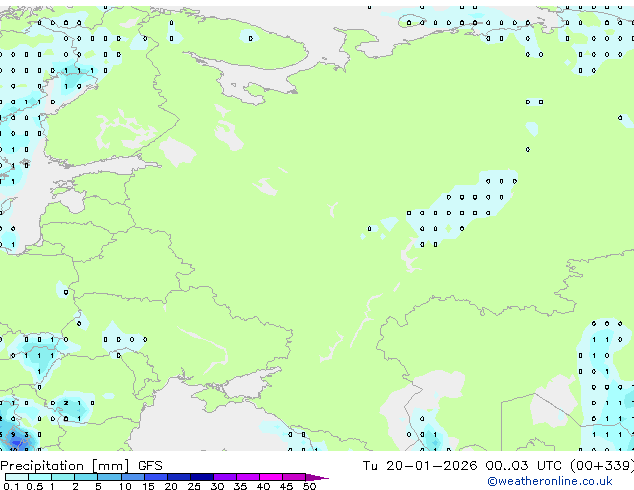Click the 2–5 mm legend color box
The height and width of the screenshot is (490, 634).
tap(86, 477)
